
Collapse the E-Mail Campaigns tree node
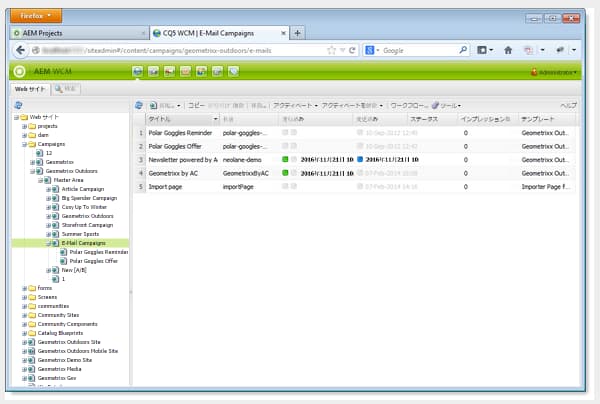point(48,243)
